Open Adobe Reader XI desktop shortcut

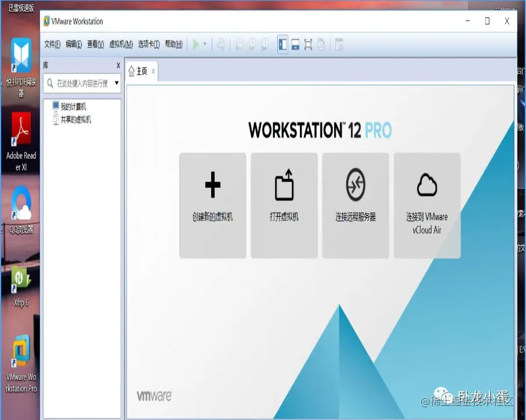pyautogui.click(x=21, y=141)
